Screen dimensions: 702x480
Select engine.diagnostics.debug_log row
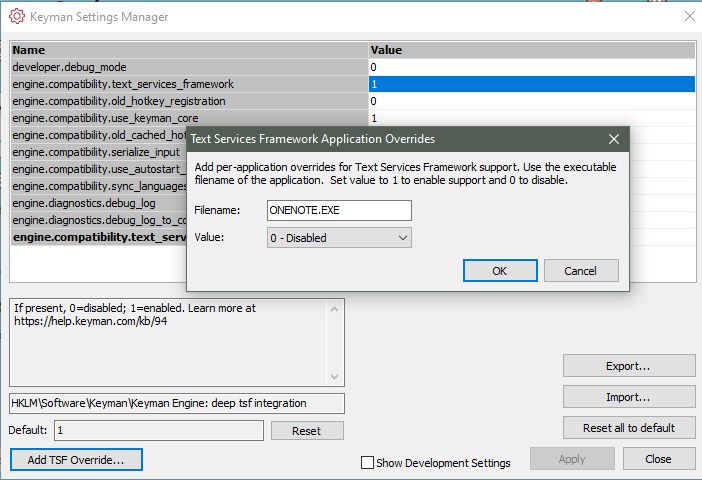tap(98, 203)
